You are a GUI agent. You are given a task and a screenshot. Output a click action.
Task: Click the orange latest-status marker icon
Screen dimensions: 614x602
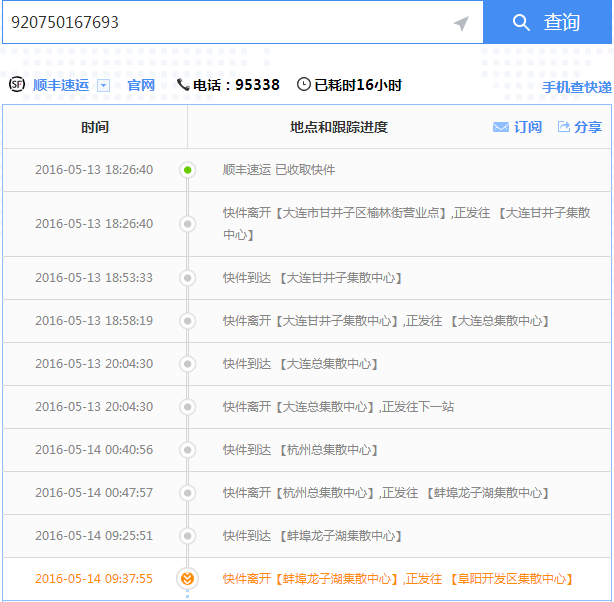tap(187, 579)
